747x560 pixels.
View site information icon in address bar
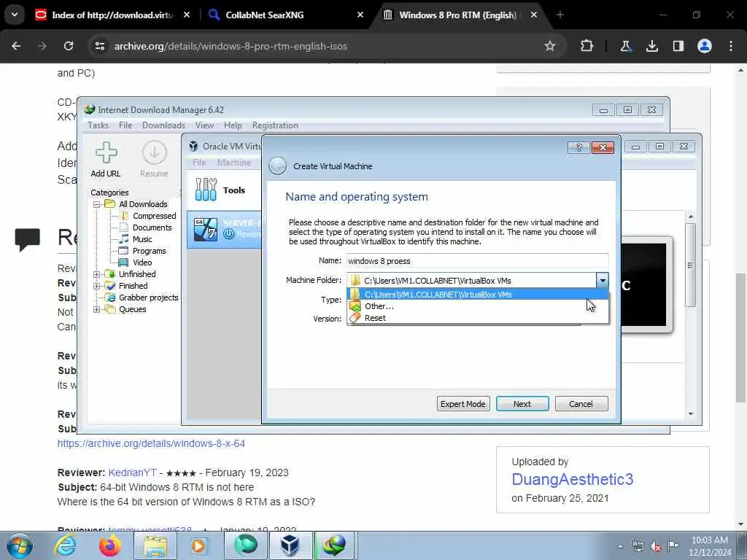[99, 46]
